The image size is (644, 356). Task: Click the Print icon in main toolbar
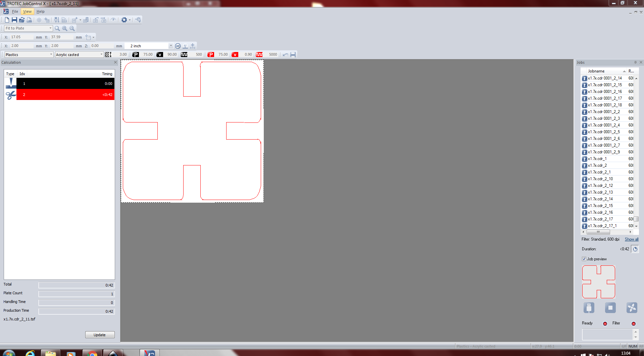29,20
